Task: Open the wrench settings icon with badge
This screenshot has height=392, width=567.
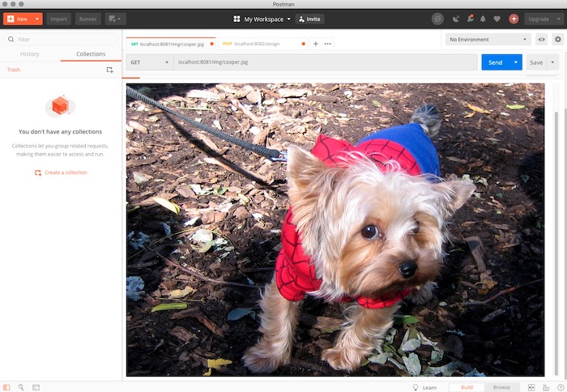Action: coord(470,19)
